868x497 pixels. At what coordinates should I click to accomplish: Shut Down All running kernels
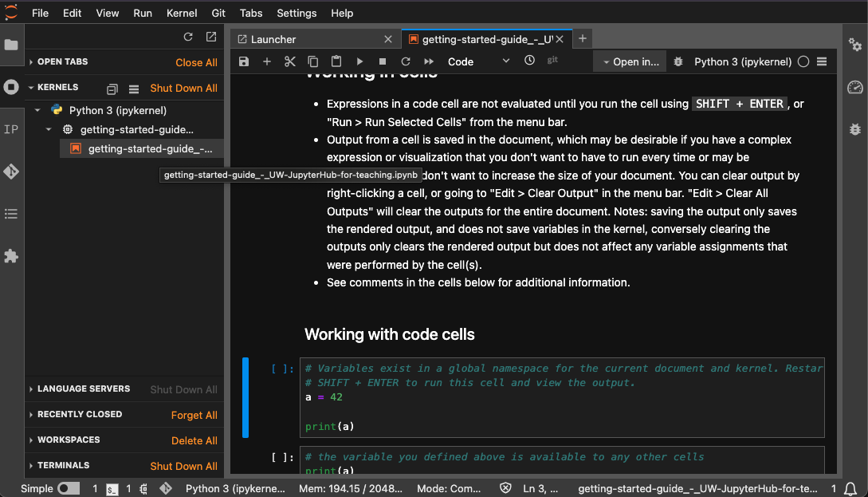tap(183, 88)
